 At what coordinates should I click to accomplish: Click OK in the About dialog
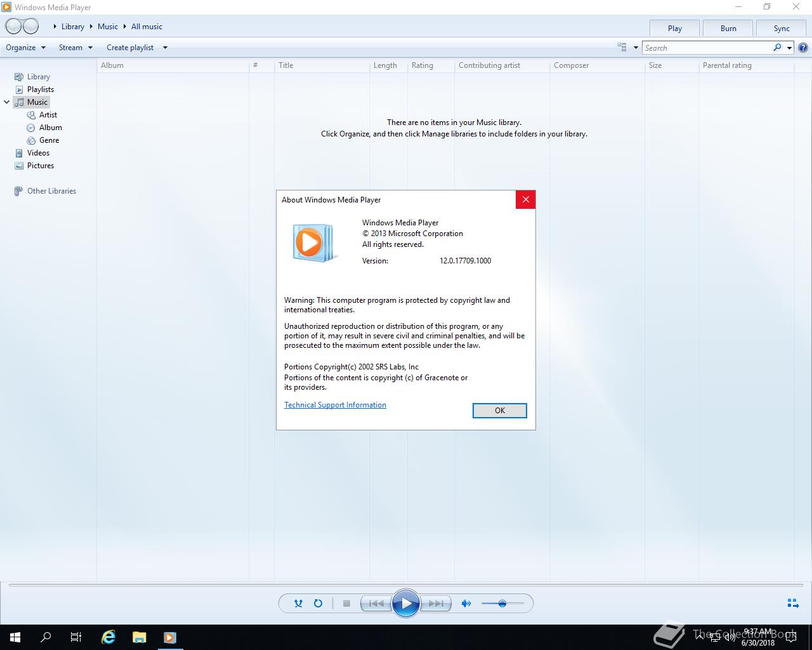tap(500, 411)
